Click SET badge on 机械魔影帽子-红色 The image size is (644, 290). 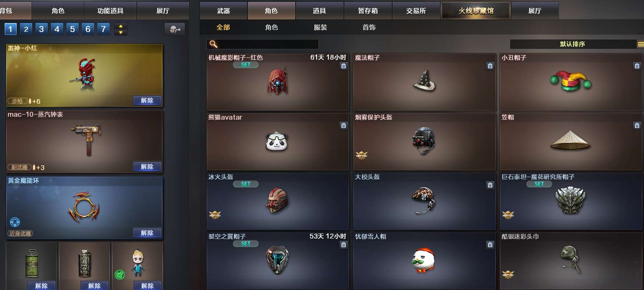tap(246, 65)
